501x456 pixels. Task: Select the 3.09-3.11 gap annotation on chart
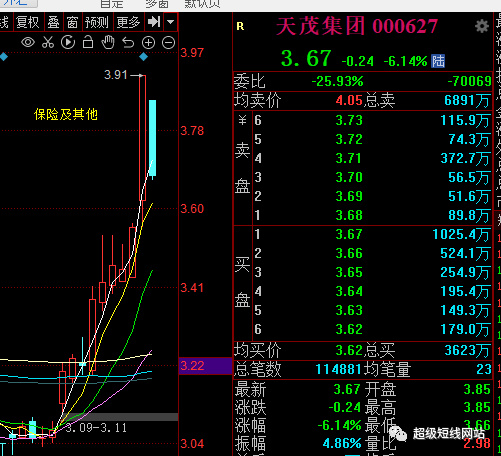96,428
